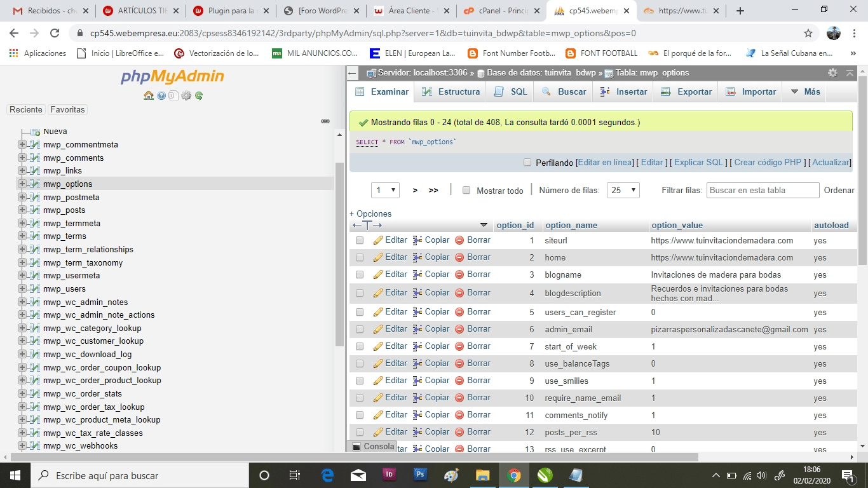The width and height of the screenshot is (868, 488).
Task: Bookmark this page with the star icon
Action: coord(808,33)
